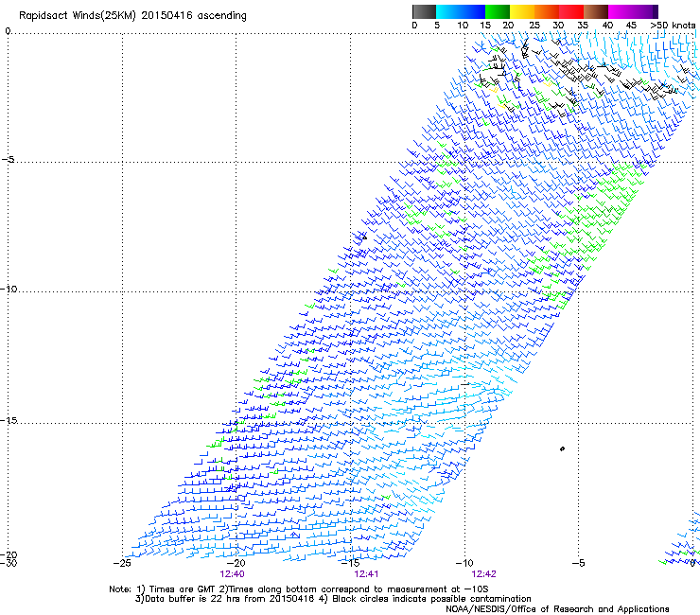Viewport: 700px width, 615px height.
Task: Select the dark blue 10–15 knots legend swatch
Action: (473, 11)
